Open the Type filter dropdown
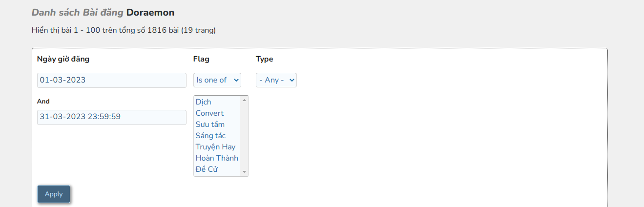This screenshot has height=207, width=644. click(276, 80)
